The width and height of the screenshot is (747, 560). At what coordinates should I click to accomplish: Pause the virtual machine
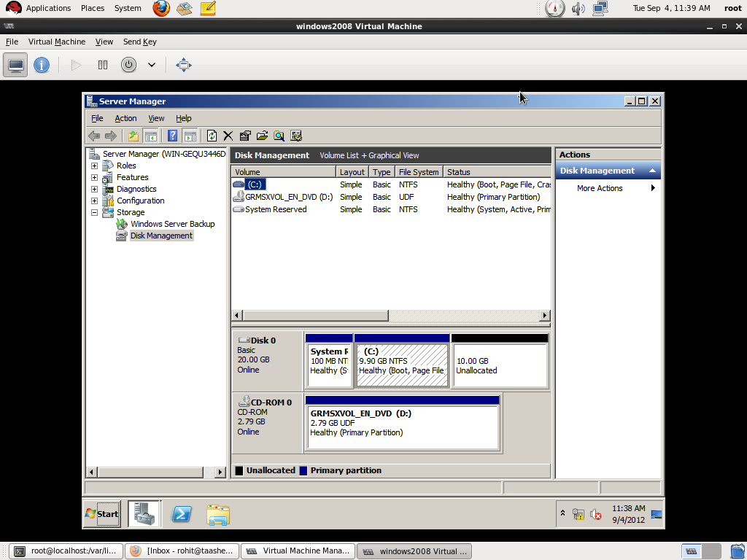[103, 65]
